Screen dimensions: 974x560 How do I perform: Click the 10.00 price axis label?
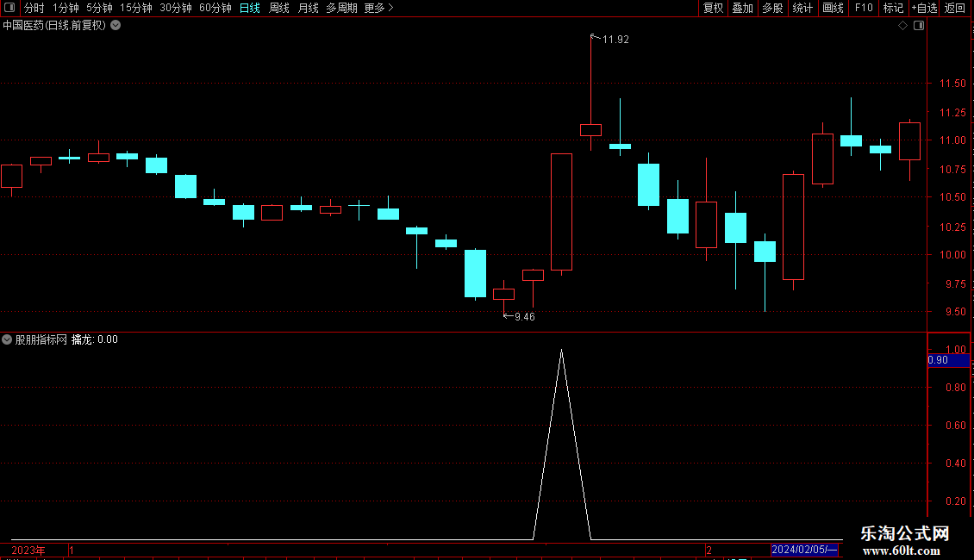tap(952, 254)
